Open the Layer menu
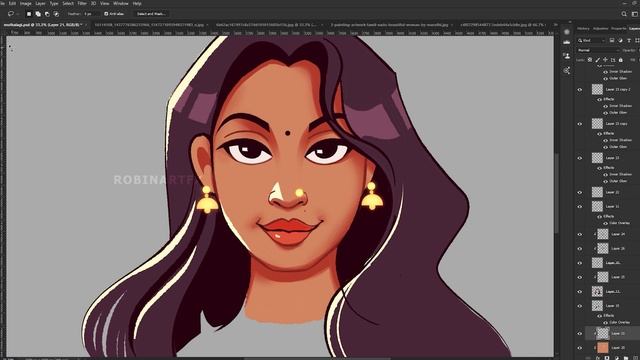 tap(40, 3)
